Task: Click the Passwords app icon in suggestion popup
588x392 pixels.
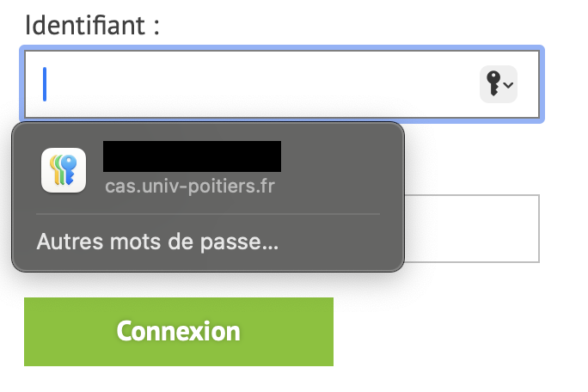Action: coord(64,170)
